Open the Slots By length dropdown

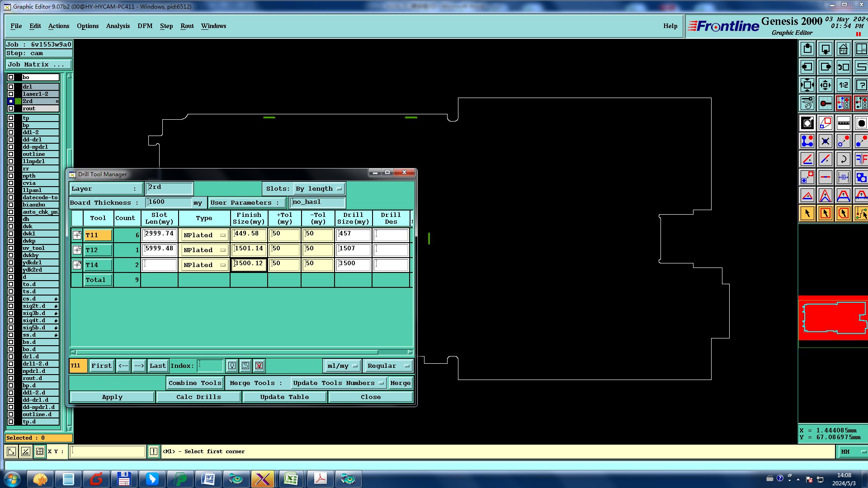(319, 188)
